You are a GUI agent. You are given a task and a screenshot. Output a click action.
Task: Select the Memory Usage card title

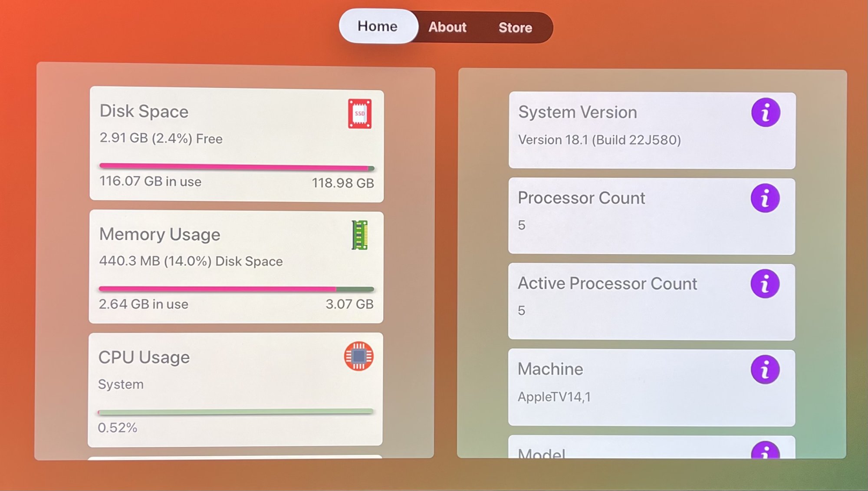pos(160,234)
